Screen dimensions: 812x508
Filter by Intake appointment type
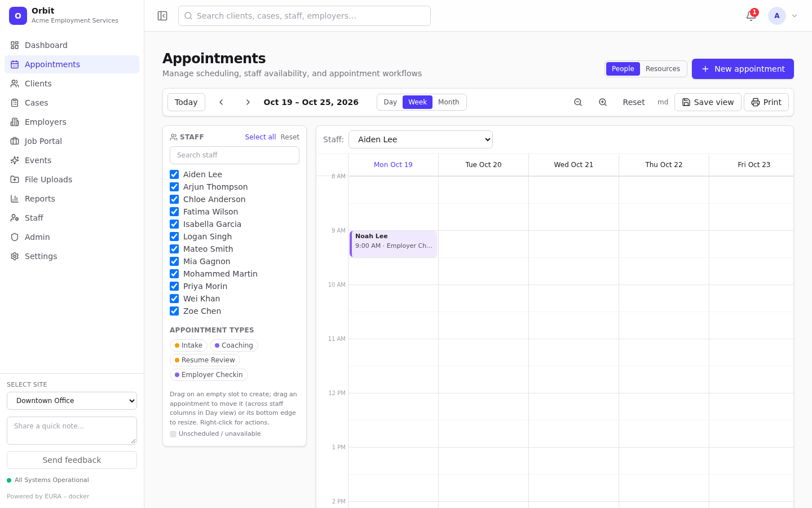(188, 345)
